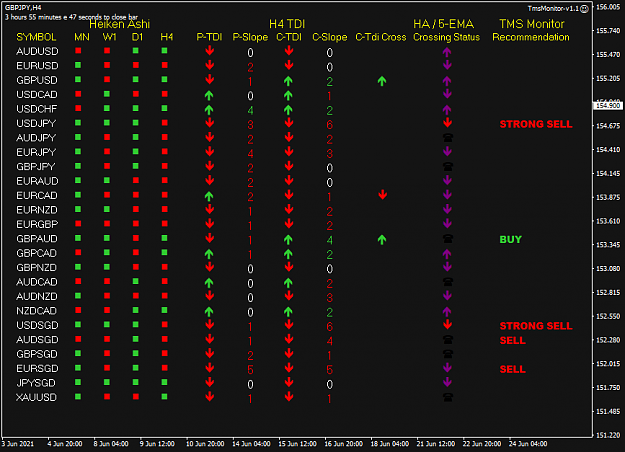Select the EURGBP symbol
625x452 pixels.
click(37, 224)
